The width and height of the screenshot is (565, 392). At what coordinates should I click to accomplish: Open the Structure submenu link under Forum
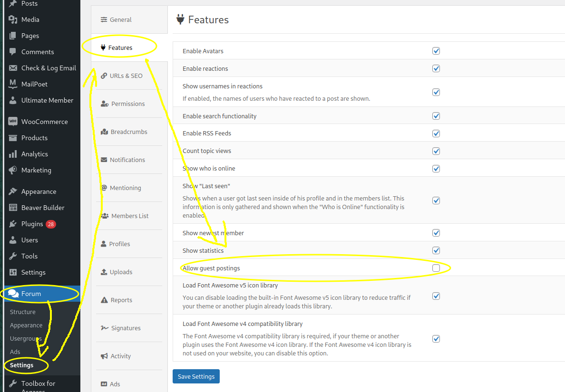click(23, 312)
